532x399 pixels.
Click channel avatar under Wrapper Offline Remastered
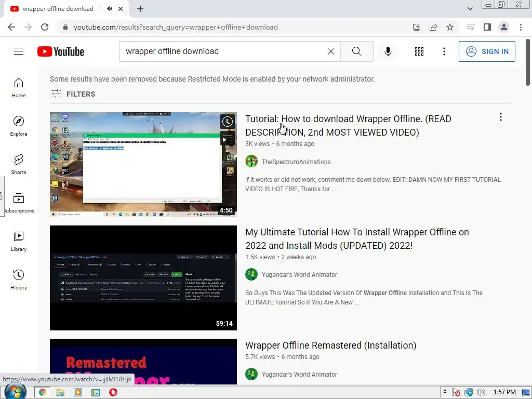click(251, 374)
